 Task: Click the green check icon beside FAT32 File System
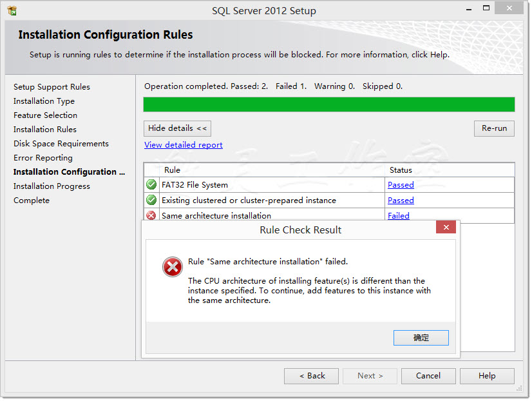click(151, 185)
